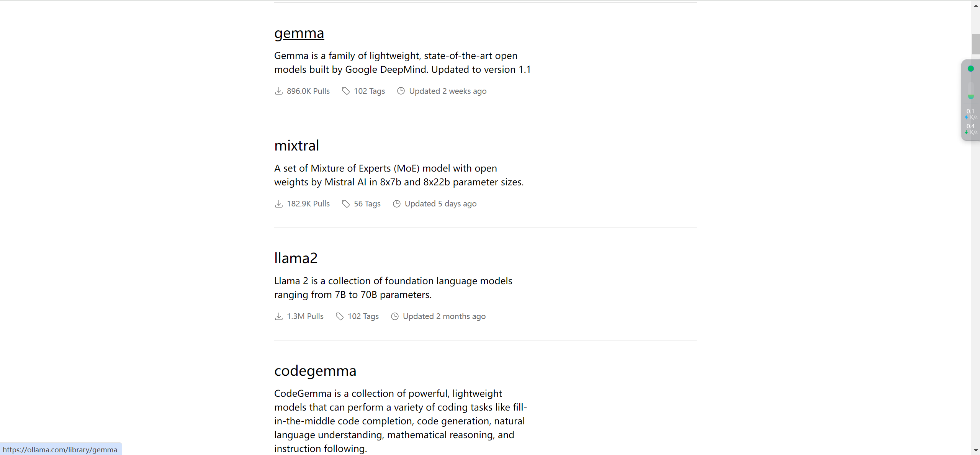Click the vertical scrollbar thumb
The width and height of the screenshot is (980, 455).
(975, 44)
